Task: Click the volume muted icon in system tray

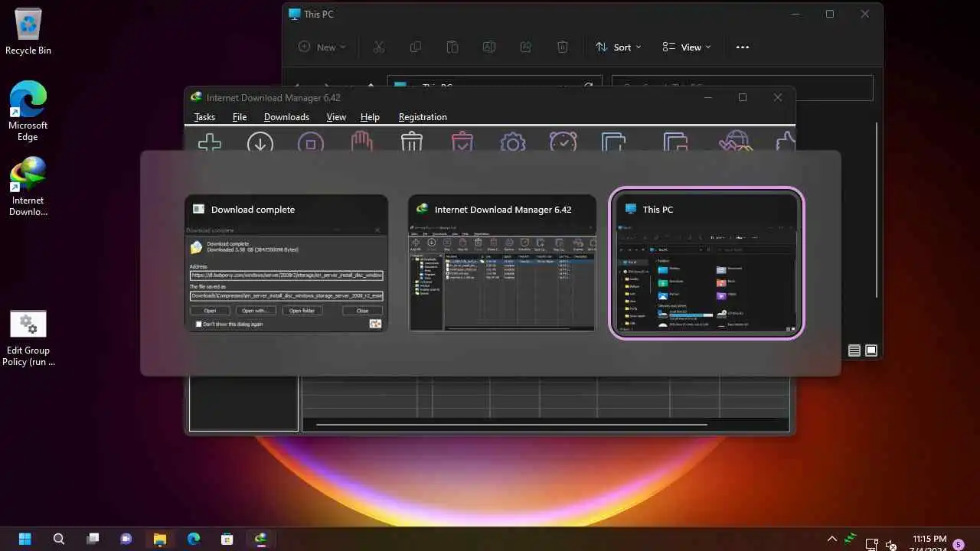Action: pyautogui.click(x=890, y=545)
